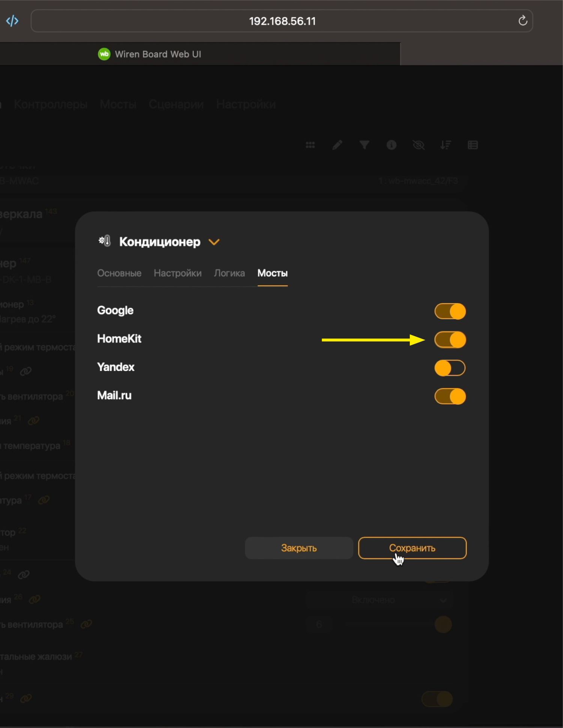Reload the page with the refresh icon
Screen dimensions: 563x728
(x=522, y=21)
